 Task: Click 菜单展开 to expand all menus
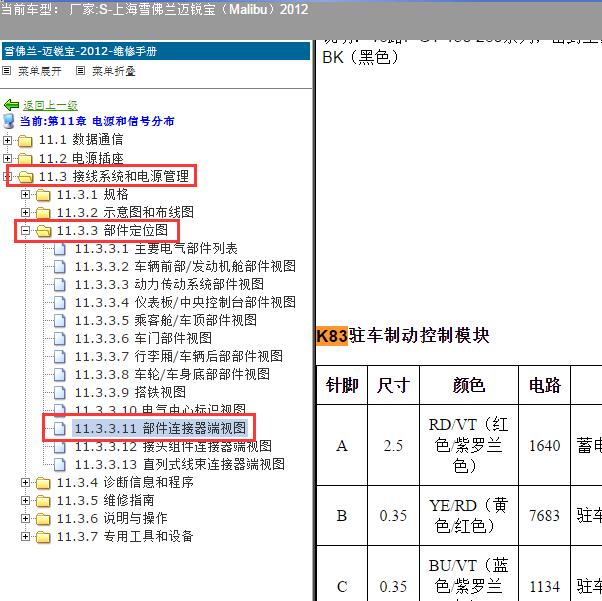click(40, 71)
